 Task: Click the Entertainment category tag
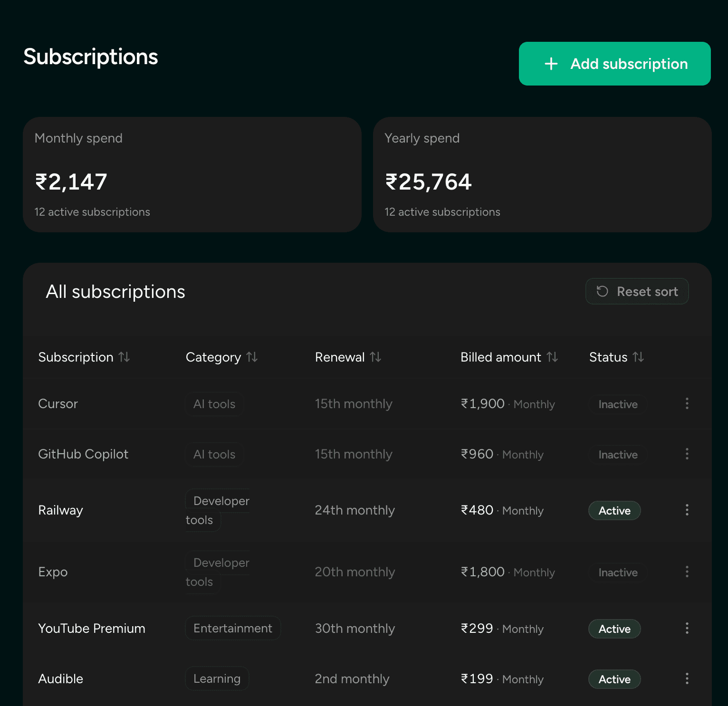(x=233, y=628)
